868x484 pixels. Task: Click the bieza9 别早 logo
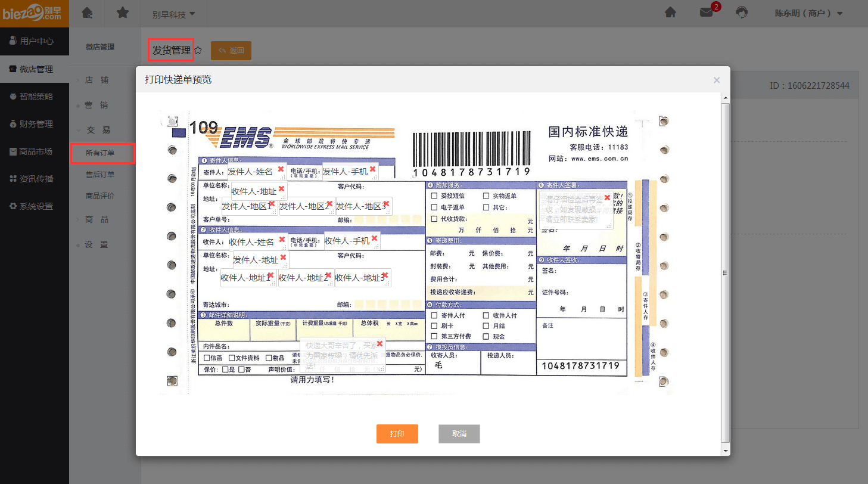coord(35,13)
